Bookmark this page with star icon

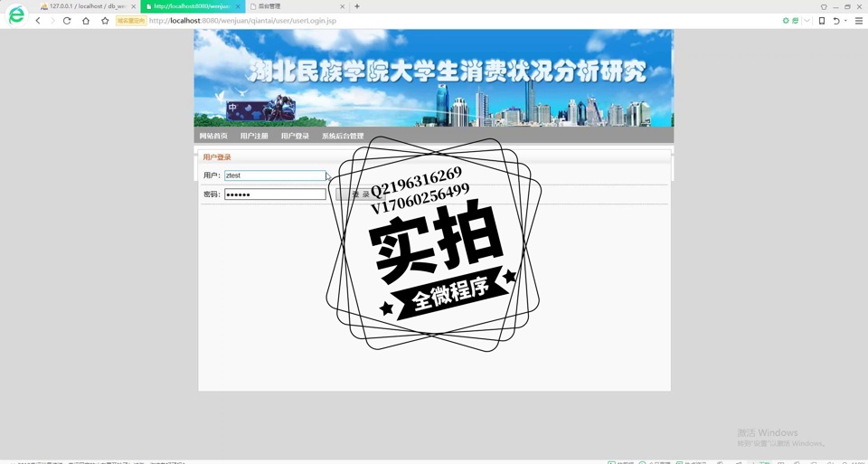(105, 21)
